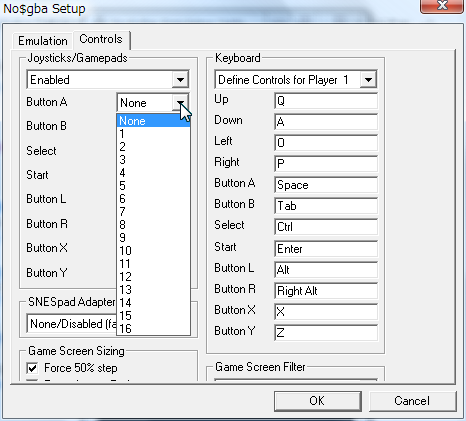The image size is (466, 421).
Task: Pick 16 in the open list
Action: coord(153,329)
